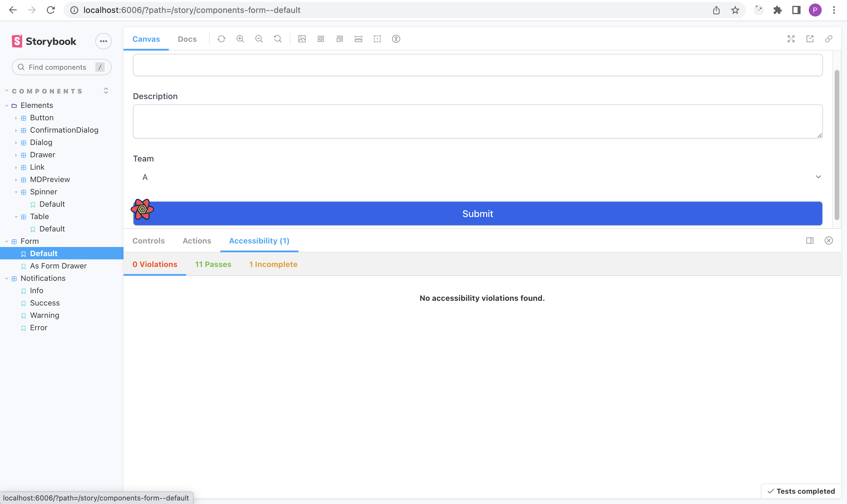
Task: Reset zoom using the toolbar icon
Action: [277, 39]
